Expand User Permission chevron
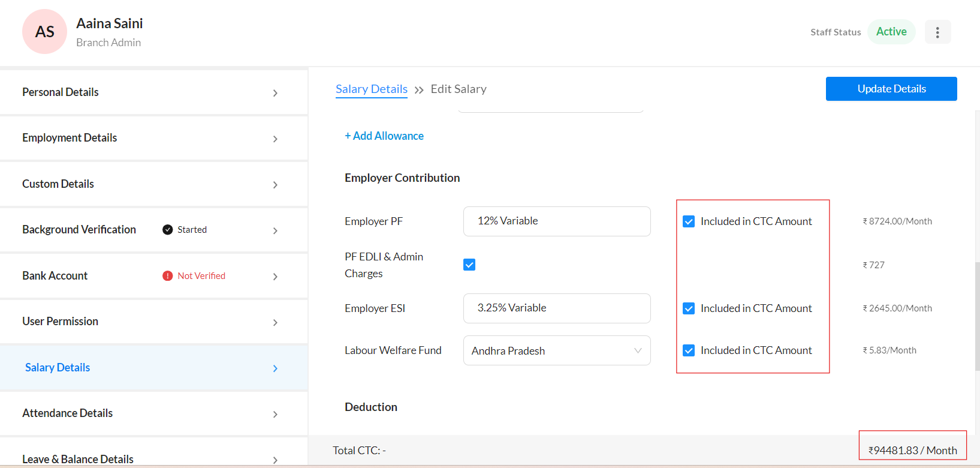This screenshot has width=980, height=468. tap(275, 322)
